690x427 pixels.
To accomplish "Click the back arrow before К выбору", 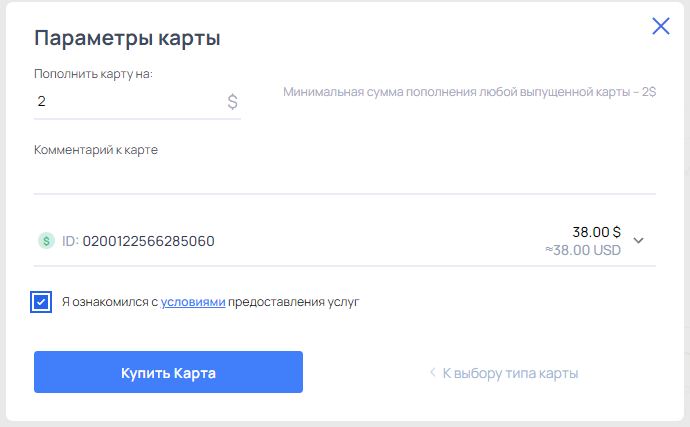I will 433,373.
